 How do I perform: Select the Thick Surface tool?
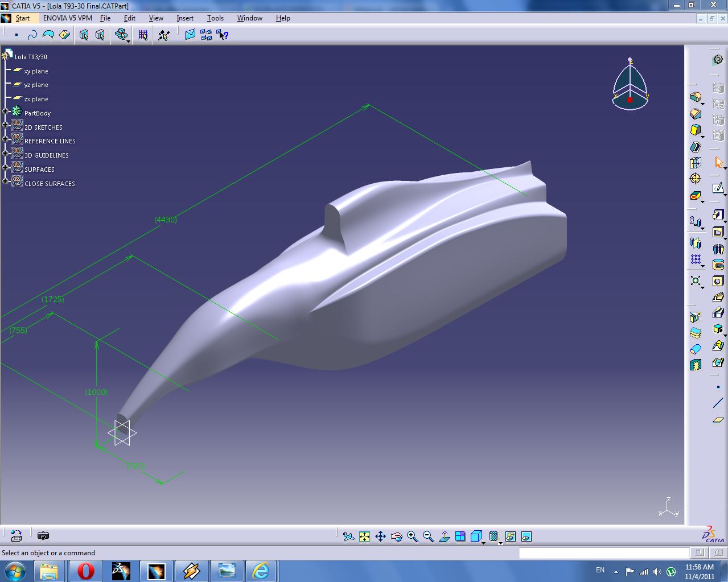[695, 333]
